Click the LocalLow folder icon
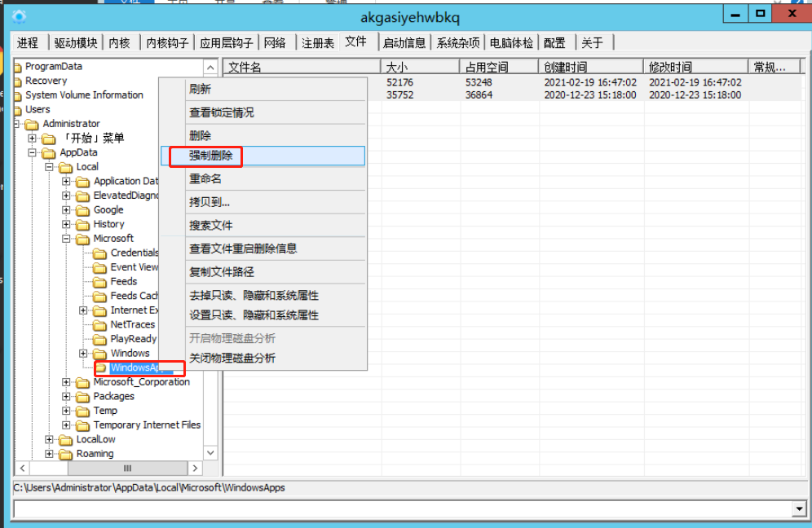812x528 pixels. (65, 440)
